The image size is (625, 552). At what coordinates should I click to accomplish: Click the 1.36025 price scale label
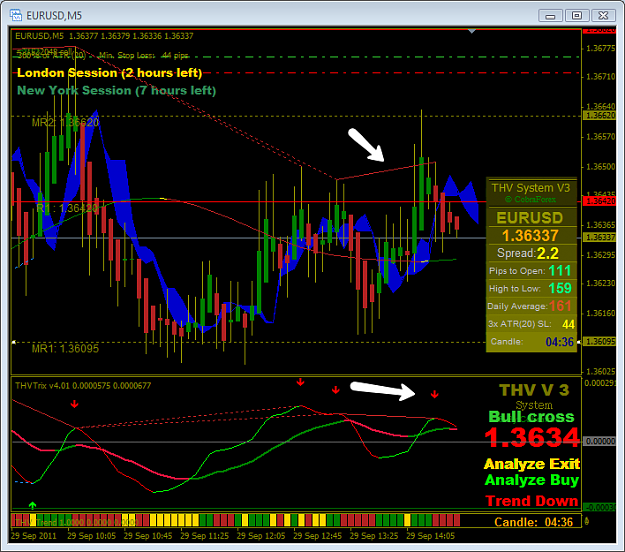601,371
